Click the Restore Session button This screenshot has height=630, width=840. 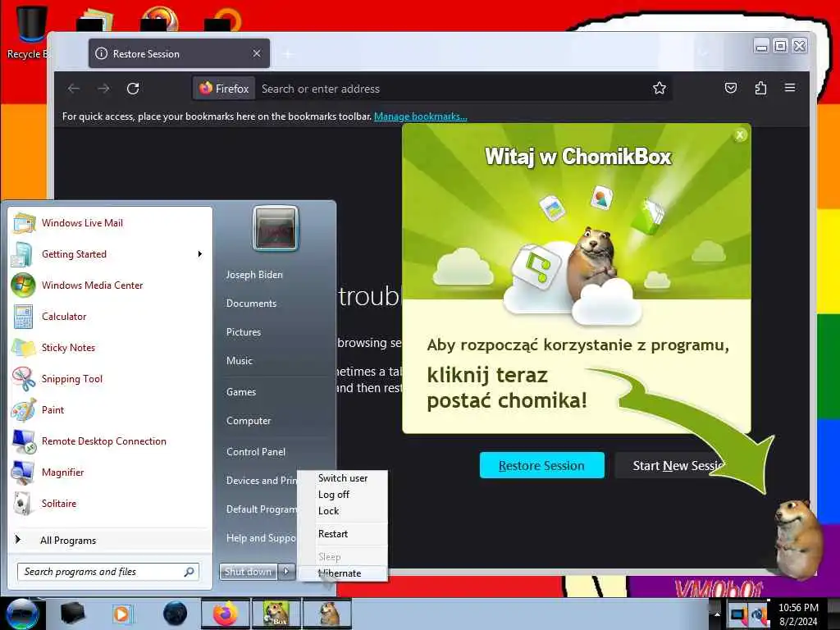point(541,465)
